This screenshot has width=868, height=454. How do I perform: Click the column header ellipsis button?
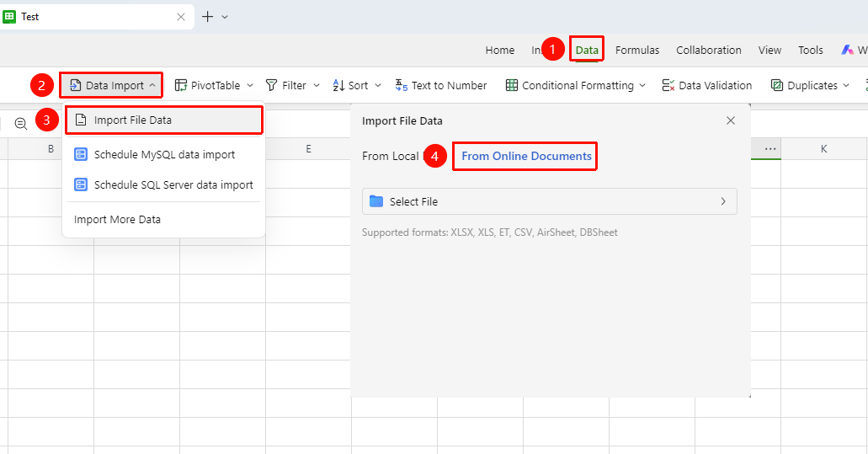click(x=770, y=149)
